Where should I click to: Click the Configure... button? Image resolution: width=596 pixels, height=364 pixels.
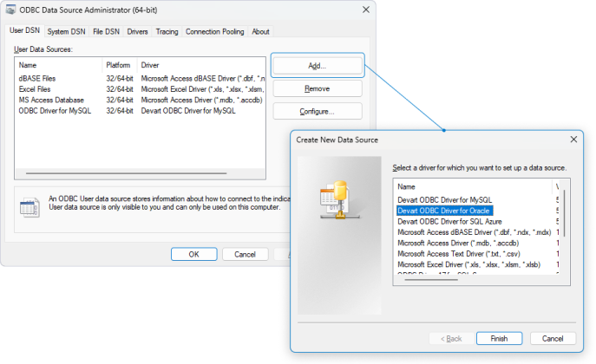(317, 112)
